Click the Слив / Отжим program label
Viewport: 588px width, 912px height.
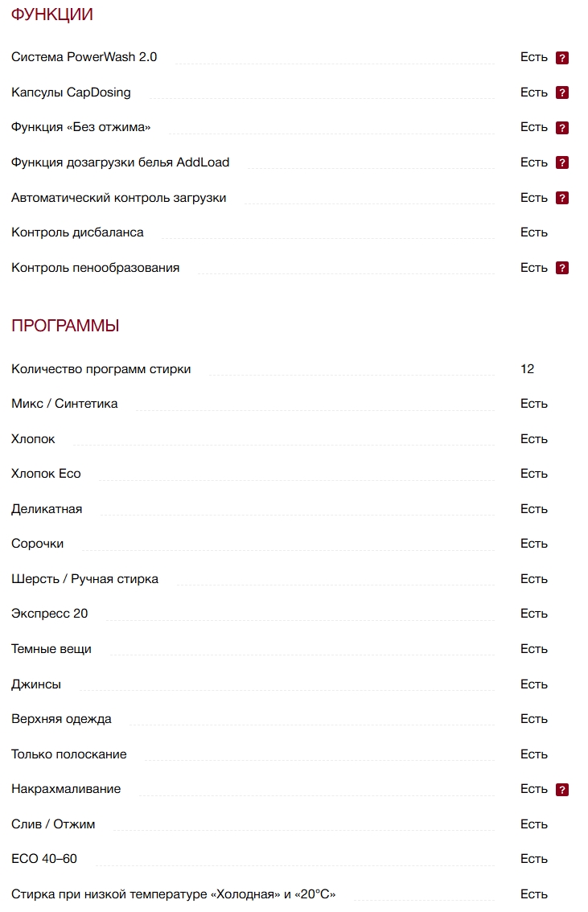pyautogui.click(x=53, y=824)
